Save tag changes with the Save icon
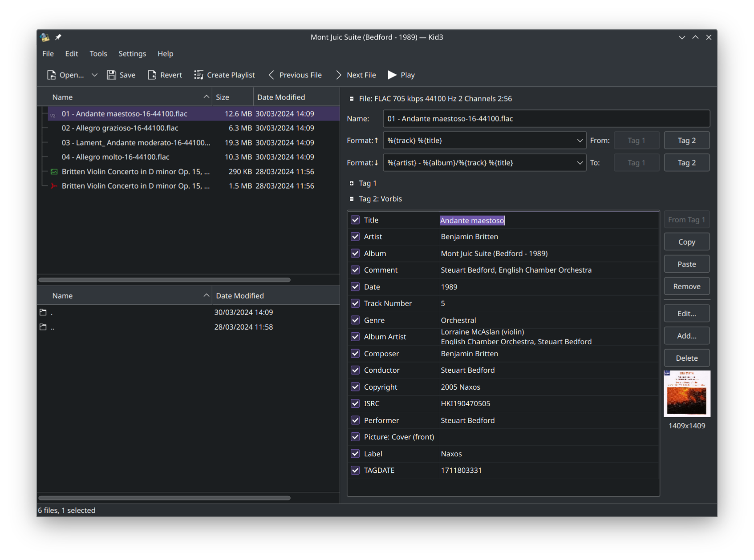The width and height of the screenshot is (754, 560). 110,75
